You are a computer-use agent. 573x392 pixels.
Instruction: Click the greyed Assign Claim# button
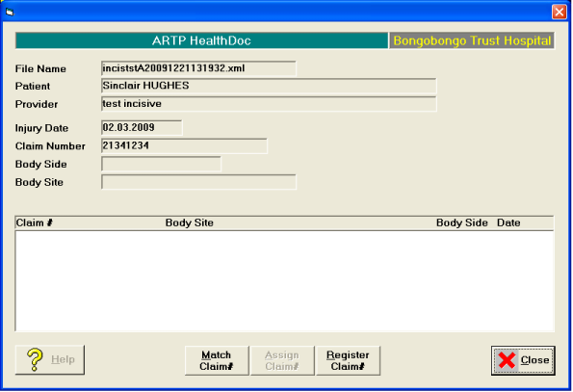pos(282,360)
